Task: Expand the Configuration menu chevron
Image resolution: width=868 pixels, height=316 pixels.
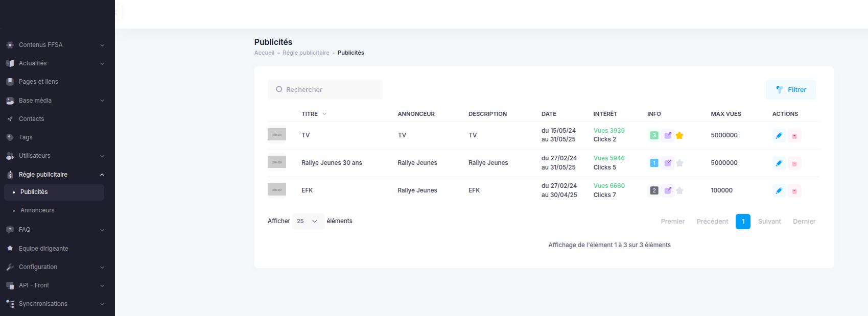Action: [102, 268]
